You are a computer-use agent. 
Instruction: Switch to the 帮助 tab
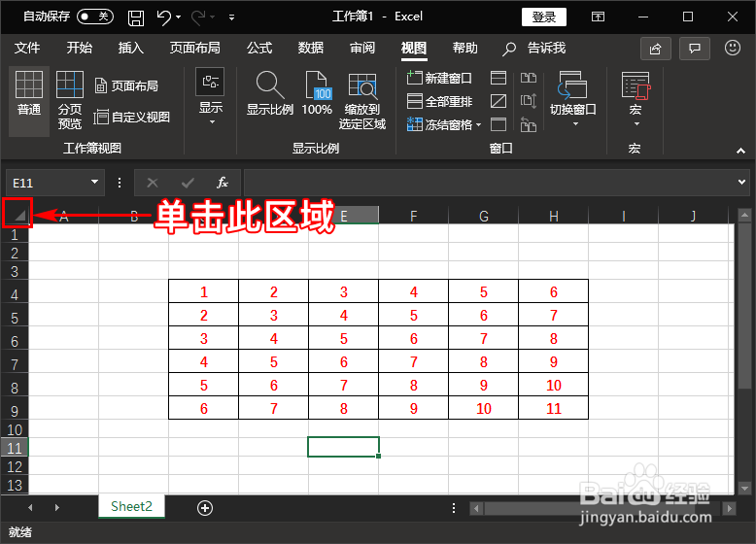pos(464,48)
